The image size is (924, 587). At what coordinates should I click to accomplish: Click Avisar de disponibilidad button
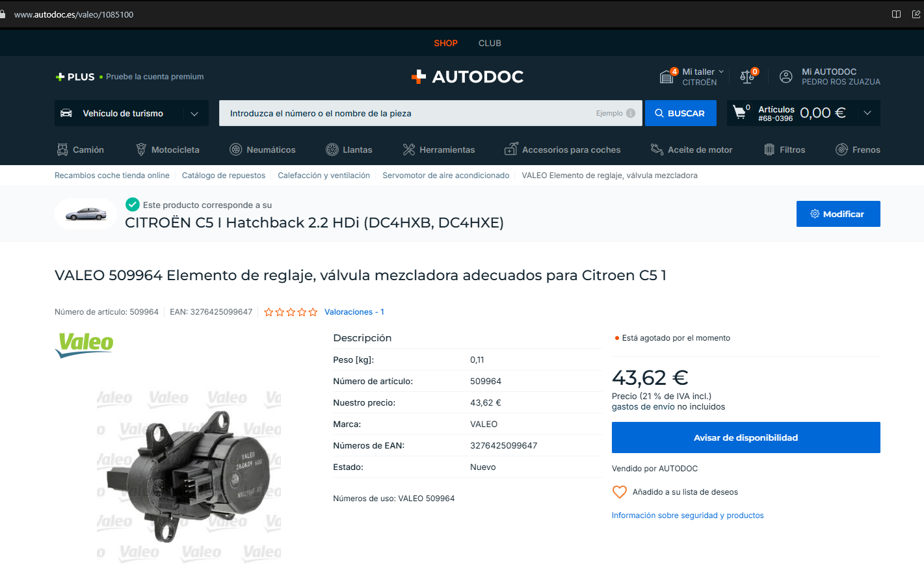point(746,437)
